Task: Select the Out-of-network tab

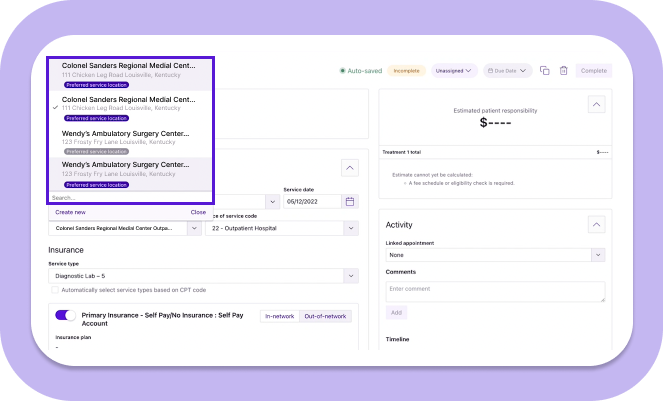Action: click(325, 316)
